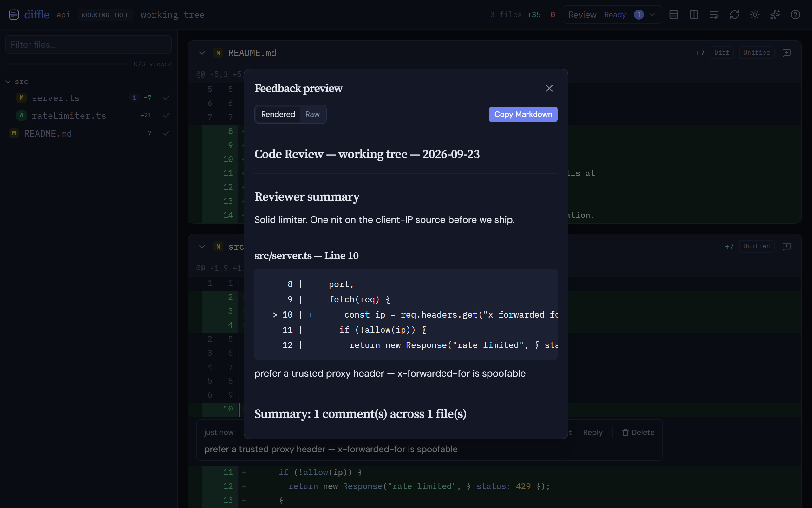
Task: Toggle the light theme sun icon
Action: pos(755,15)
